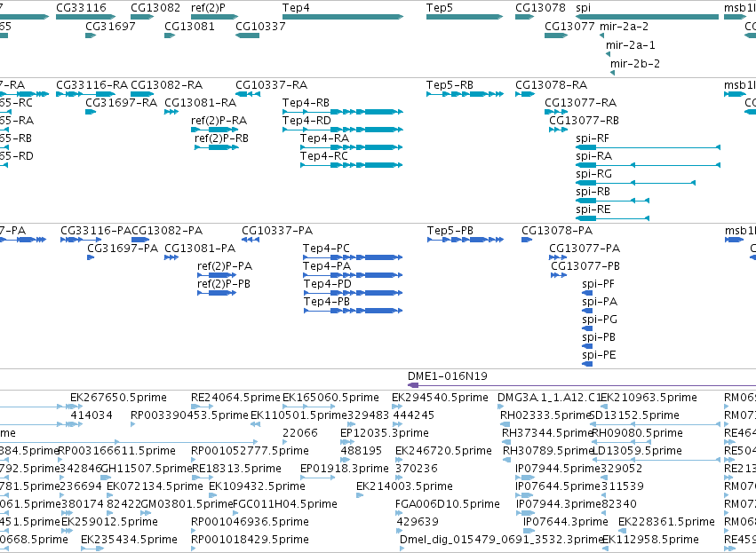Click the spi-RF transcript label
The height and width of the screenshot is (553, 756).
(x=593, y=138)
